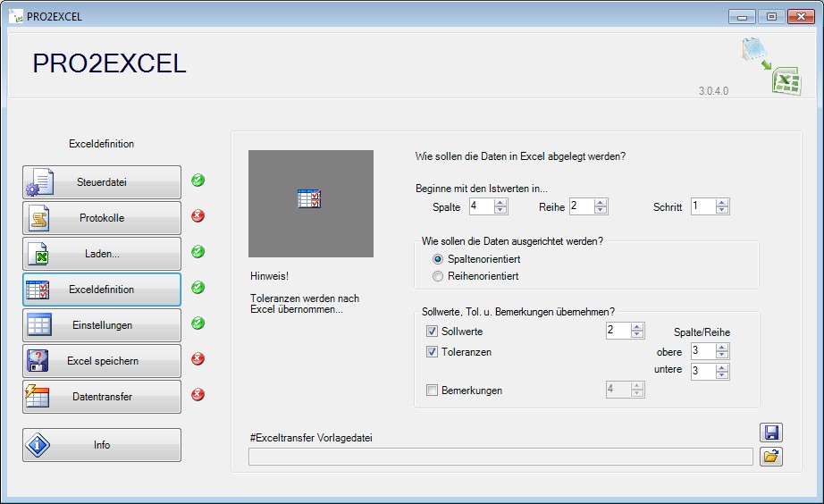Increase the Schritt value with up arrow
This screenshot has width=824, height=504.
click(x=723, y=202)
